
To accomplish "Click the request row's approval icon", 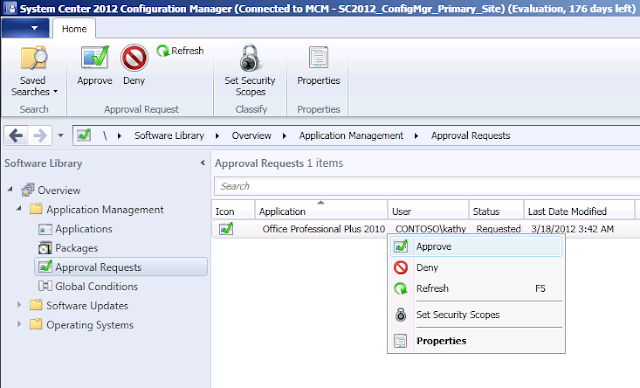I will coord(226,228).
